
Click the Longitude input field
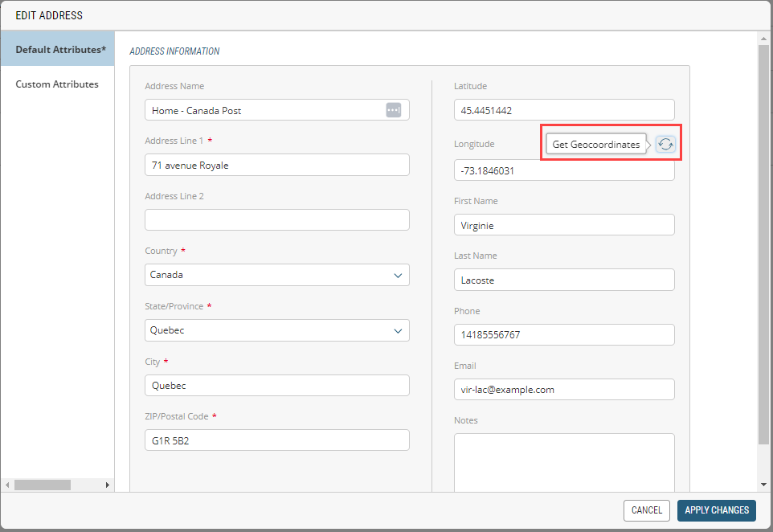(x=563, y=171)
